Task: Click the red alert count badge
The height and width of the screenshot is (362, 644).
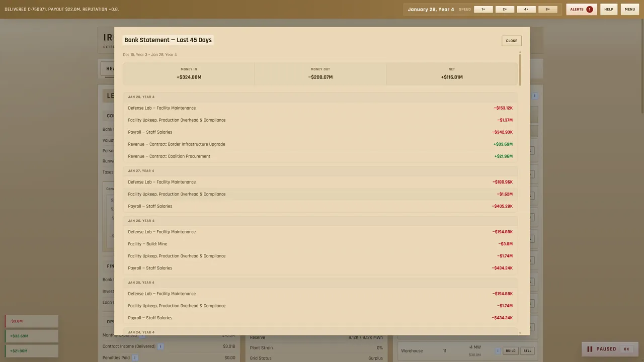Action: 589,9
